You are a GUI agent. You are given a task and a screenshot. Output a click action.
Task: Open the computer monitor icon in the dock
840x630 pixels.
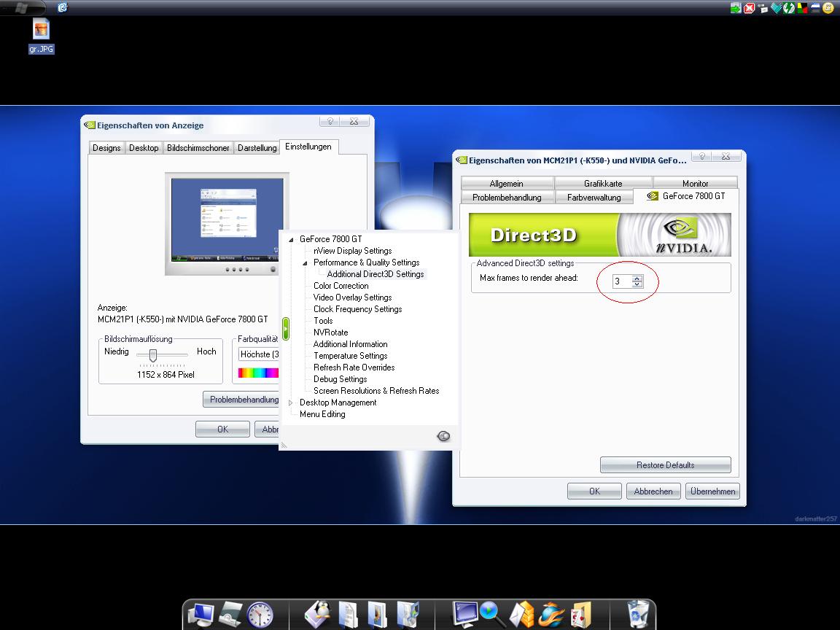202,614
